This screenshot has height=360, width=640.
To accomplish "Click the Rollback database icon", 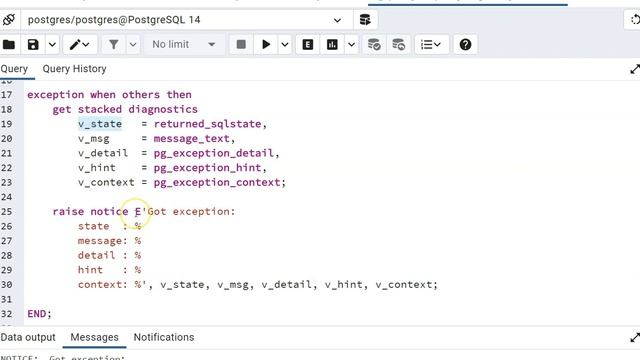I will pos(398,44).
